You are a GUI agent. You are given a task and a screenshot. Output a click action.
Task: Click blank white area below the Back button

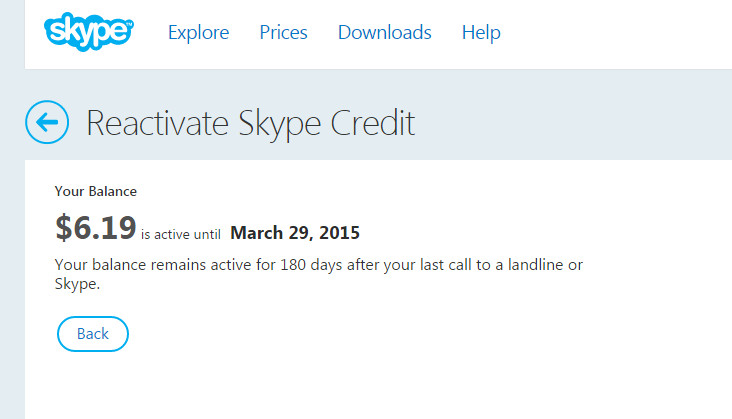point(300,385)
